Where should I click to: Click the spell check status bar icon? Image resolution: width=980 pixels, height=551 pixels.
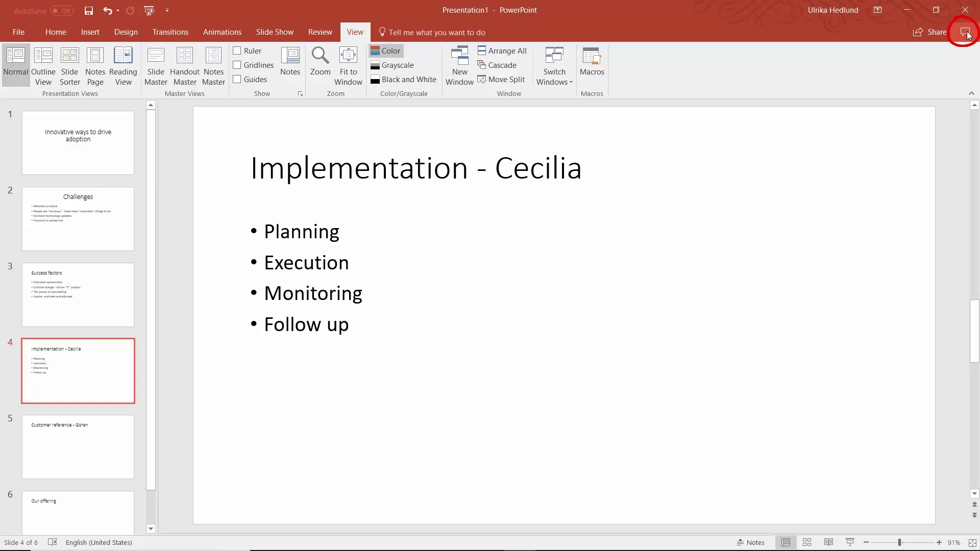tap(52, 542)
